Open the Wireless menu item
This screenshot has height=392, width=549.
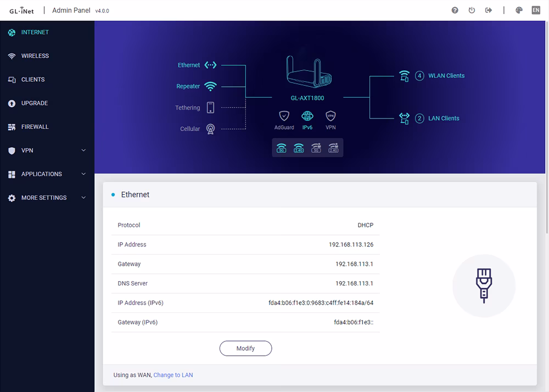(x=35, y=56)
